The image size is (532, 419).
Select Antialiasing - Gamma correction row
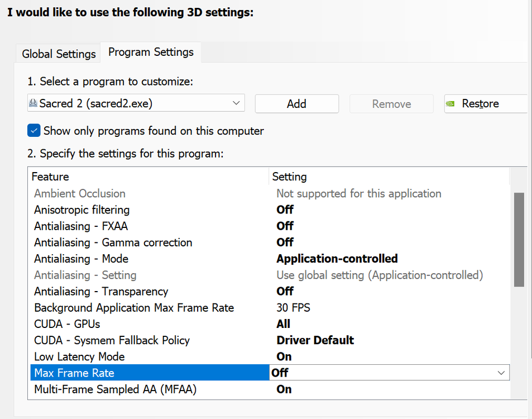coord(270,242)
